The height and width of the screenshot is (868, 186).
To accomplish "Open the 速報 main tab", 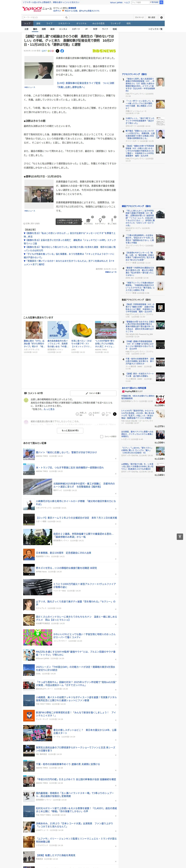I will [38, 24].
